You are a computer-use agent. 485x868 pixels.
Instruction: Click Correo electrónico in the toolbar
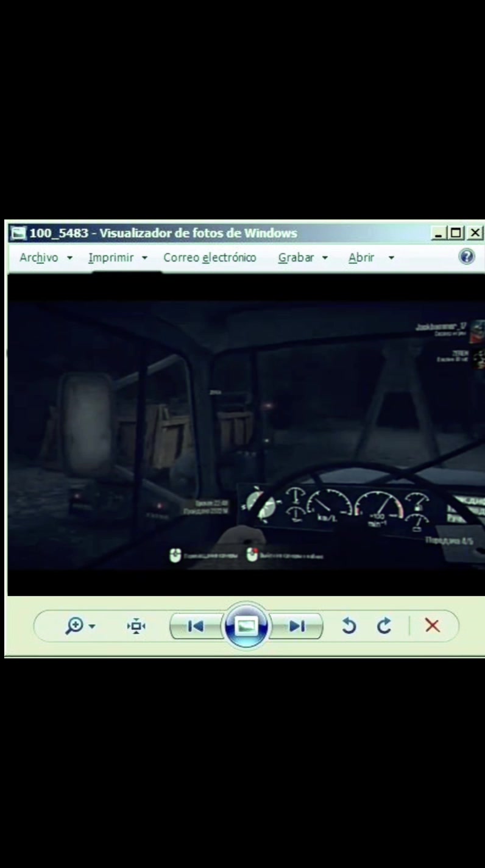210,258
